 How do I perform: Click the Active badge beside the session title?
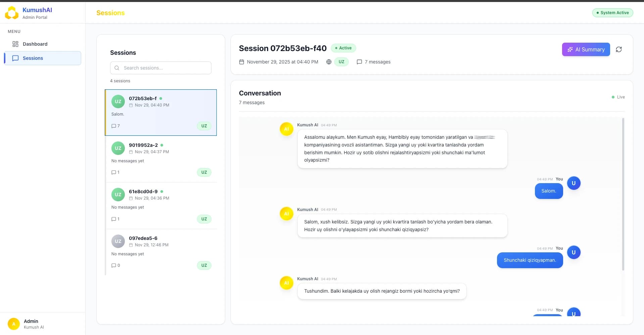point(343,48)
